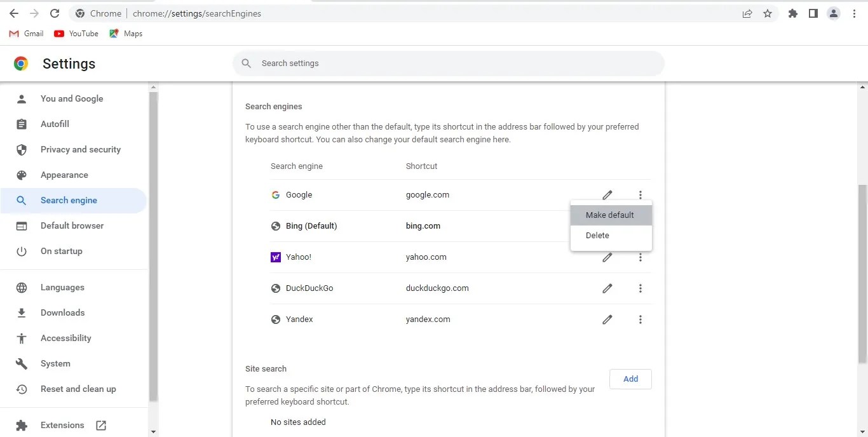Open the YouTube bookmark
Image resolution: width=868 pixels, height=437 pixels.
(76, 33)
